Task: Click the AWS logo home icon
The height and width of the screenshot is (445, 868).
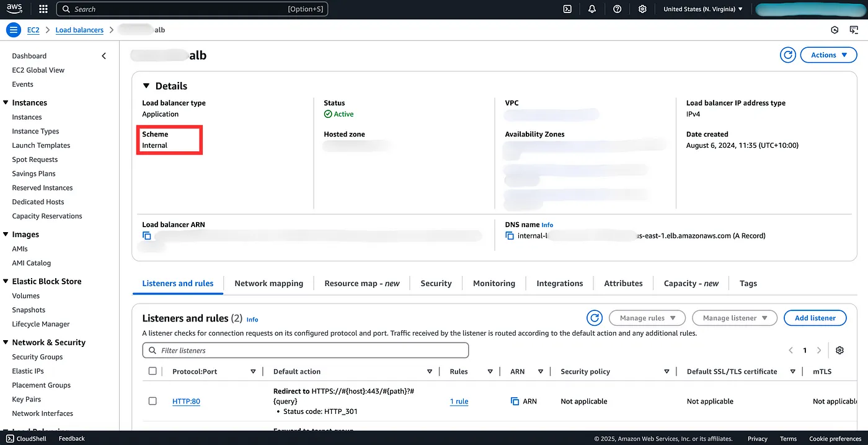Action: pyautogui.click(x=15, y=9)
